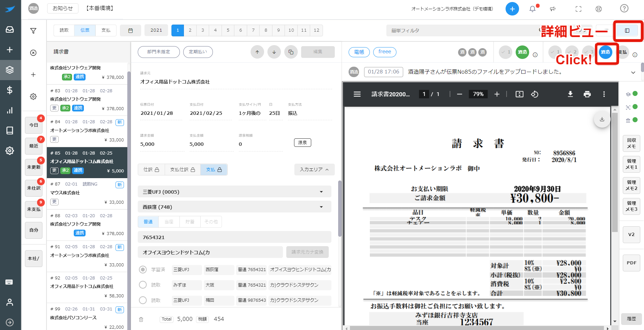
Task: Open the keyboard shortcuts icon
Action: click(9, 282)
